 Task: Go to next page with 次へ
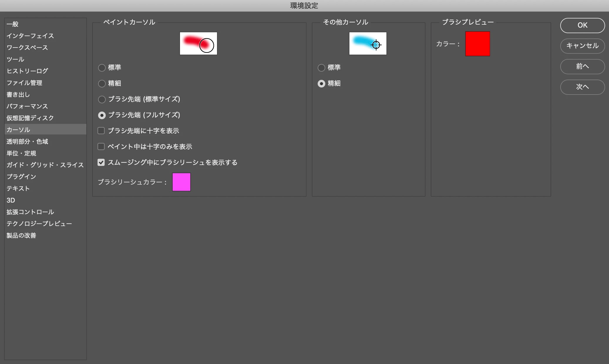(x=582, y=87)
